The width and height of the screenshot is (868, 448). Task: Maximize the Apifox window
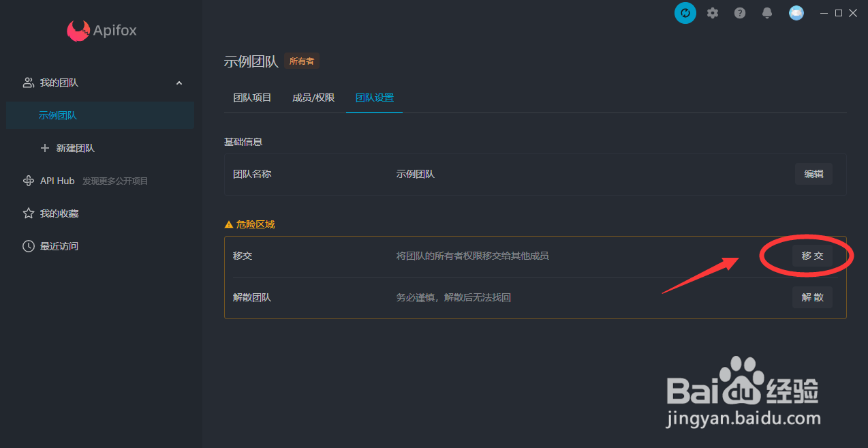point(839,13)
